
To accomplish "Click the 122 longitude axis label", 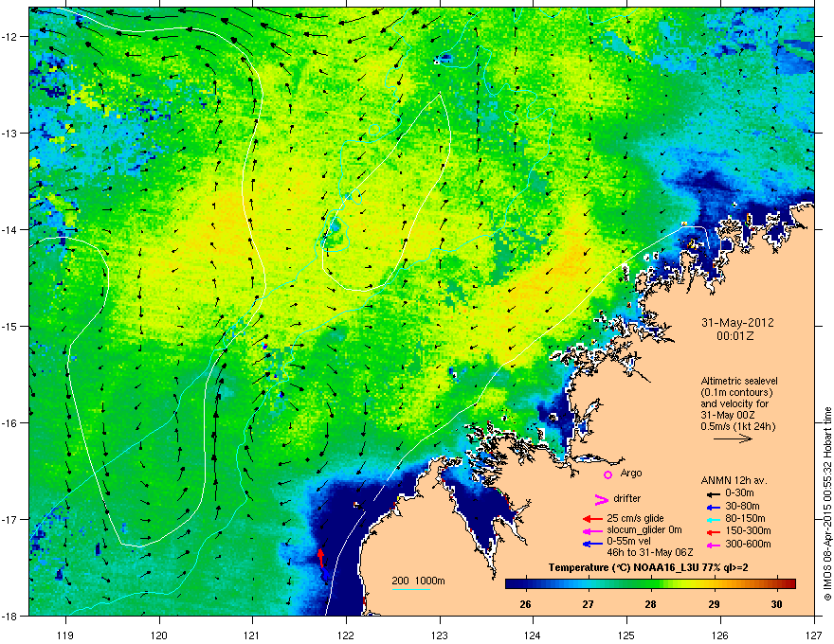I will point(346,635).
